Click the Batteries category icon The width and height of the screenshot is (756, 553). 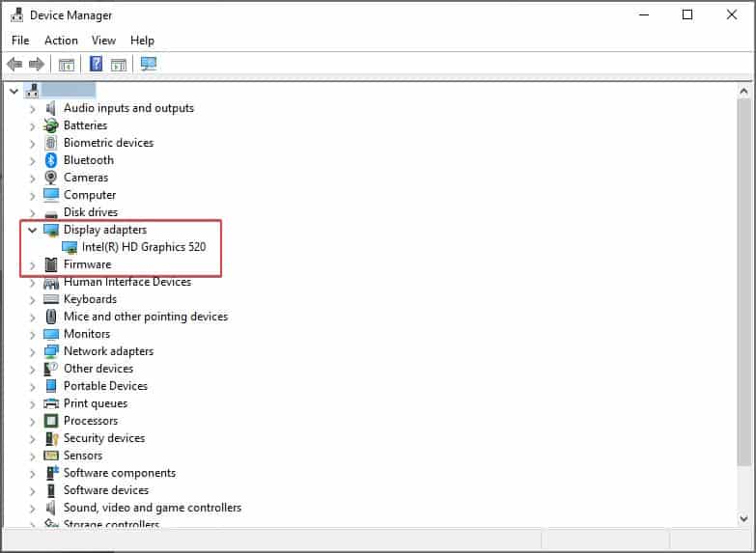(x=51, y=125)
